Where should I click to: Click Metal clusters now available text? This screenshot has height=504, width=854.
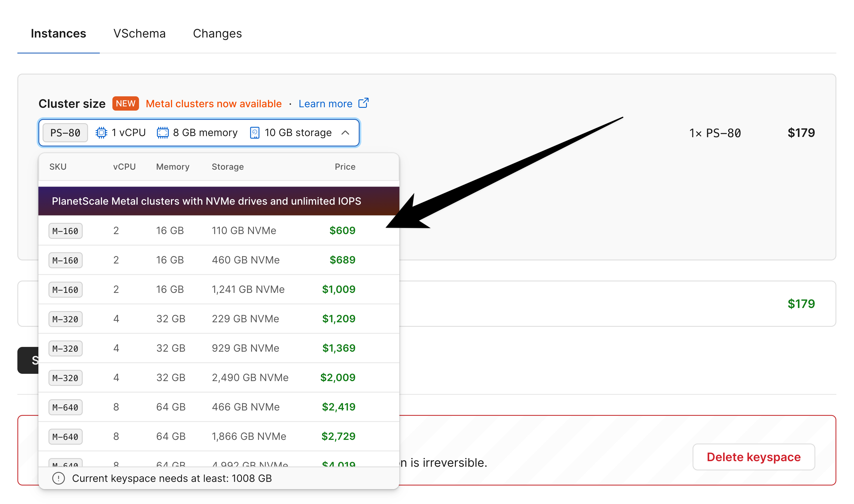point(214,104)
